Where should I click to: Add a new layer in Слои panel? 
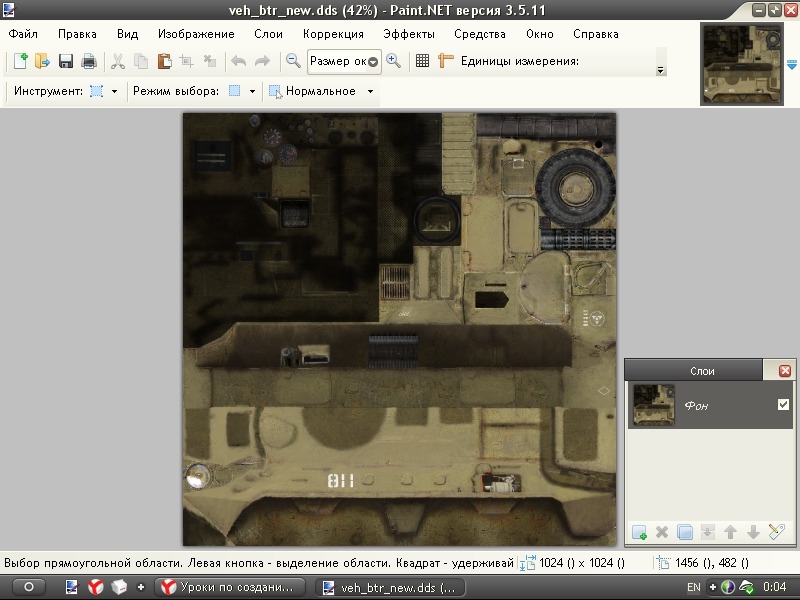(x=639, y=532)
